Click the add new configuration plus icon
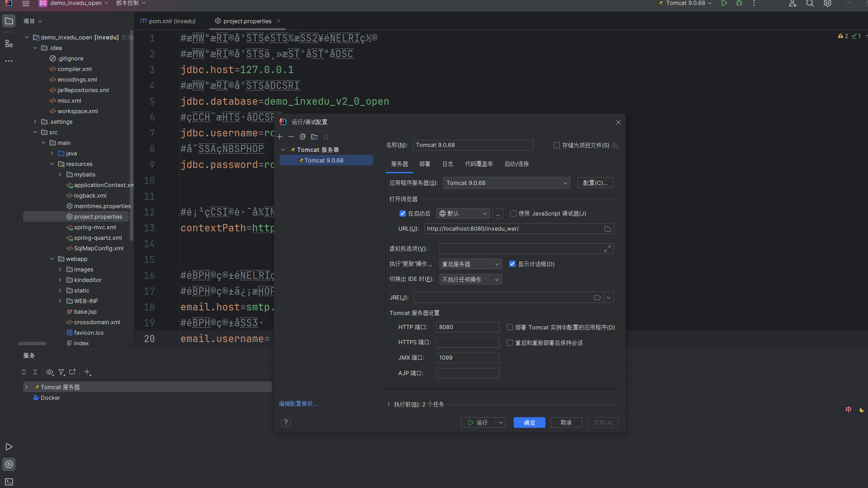Image resolution: width=868 pixels, height=488 pixels. (x=280, y=137)
